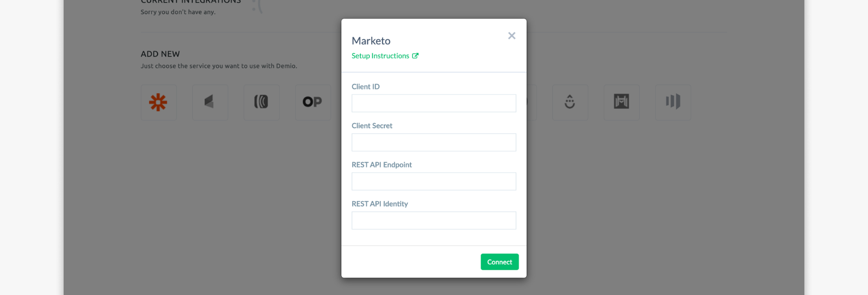Click the Client Secret field label

point(372,125)
